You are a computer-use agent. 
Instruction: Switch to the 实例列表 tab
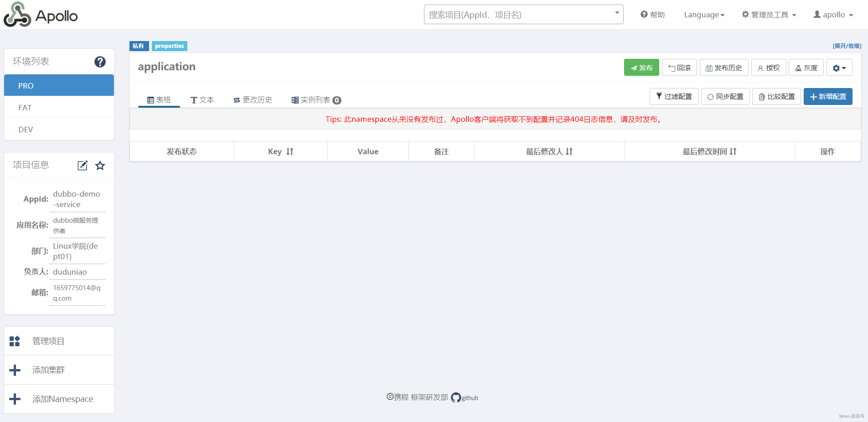[x=316, y=100]
